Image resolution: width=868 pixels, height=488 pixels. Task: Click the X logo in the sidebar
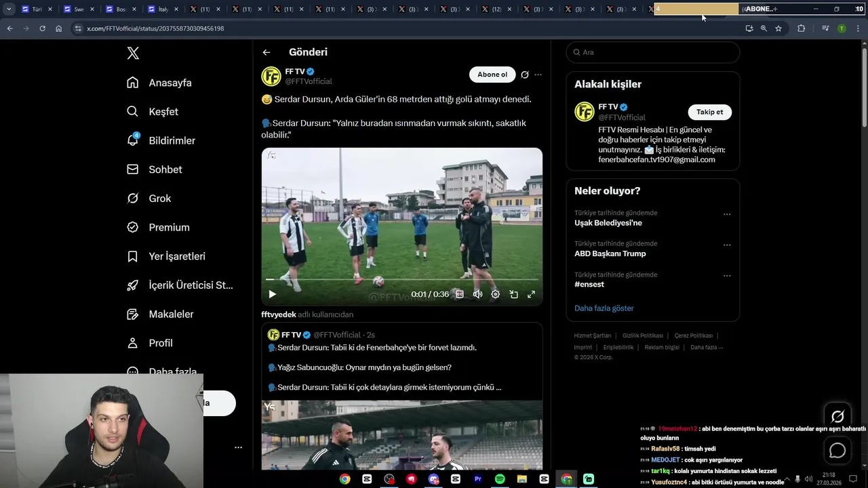(x=133, y=53)
